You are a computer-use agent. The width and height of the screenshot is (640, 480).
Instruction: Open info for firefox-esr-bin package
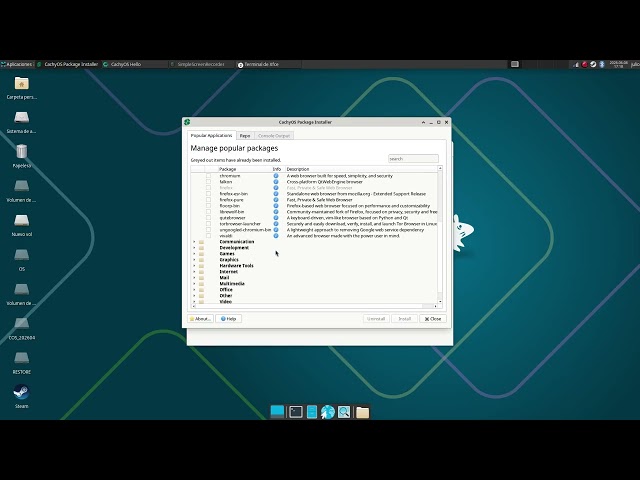coord(276,194)
